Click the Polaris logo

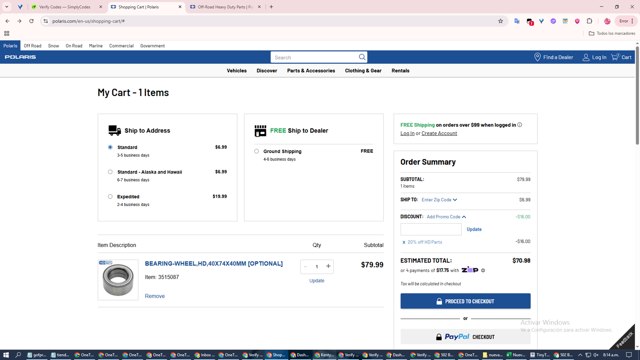click(x=20, y=57)
